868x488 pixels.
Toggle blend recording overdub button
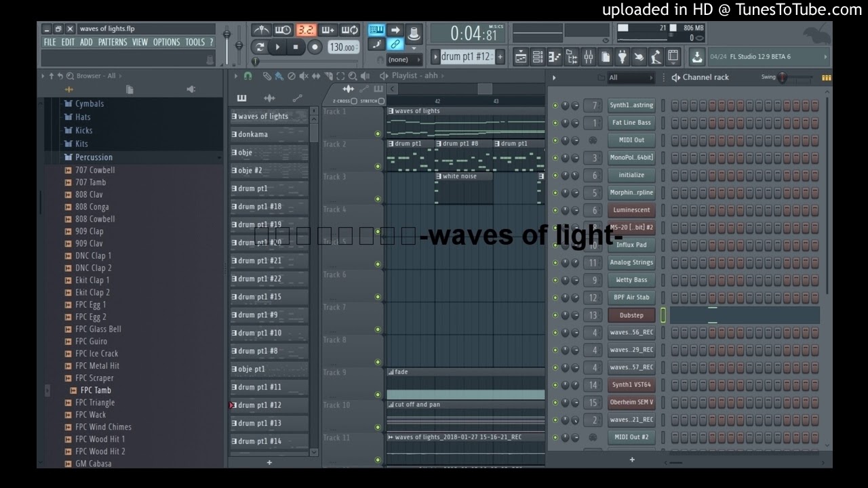coord(328,30)
